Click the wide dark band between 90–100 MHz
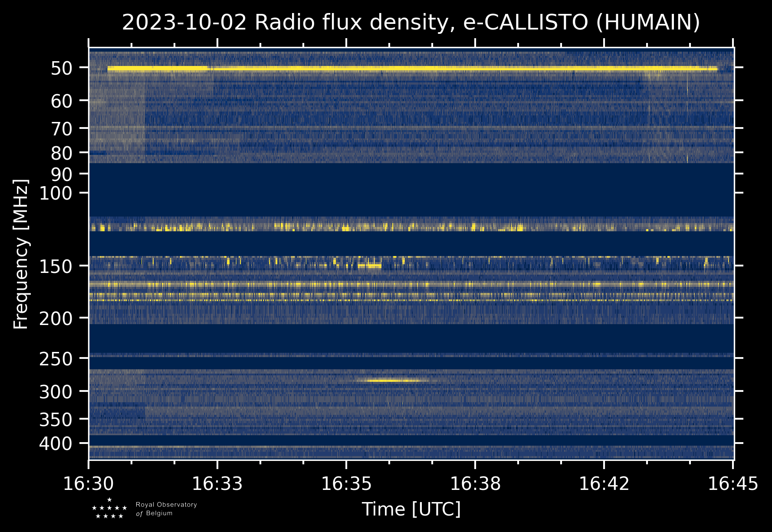 click(411, 189)
